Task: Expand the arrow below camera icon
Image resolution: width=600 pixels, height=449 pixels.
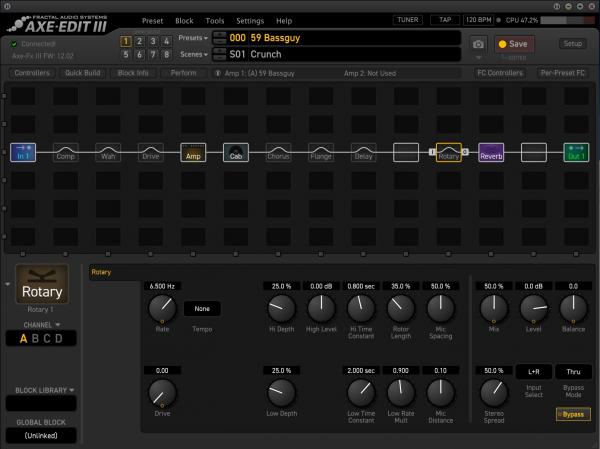Action: [x=478, y=58]
